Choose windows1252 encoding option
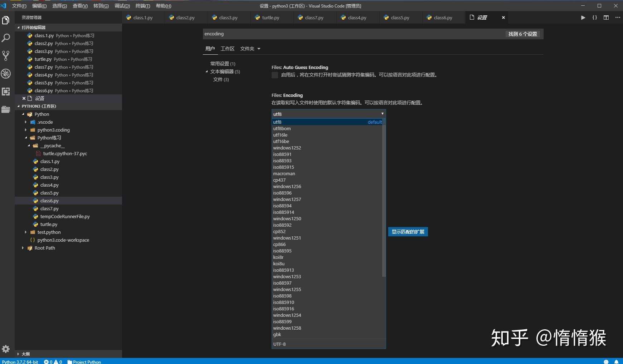 pos(327,148)
